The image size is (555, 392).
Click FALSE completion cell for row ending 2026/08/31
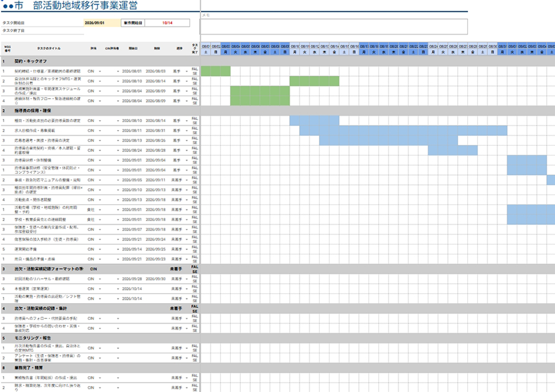click(195, 131)
